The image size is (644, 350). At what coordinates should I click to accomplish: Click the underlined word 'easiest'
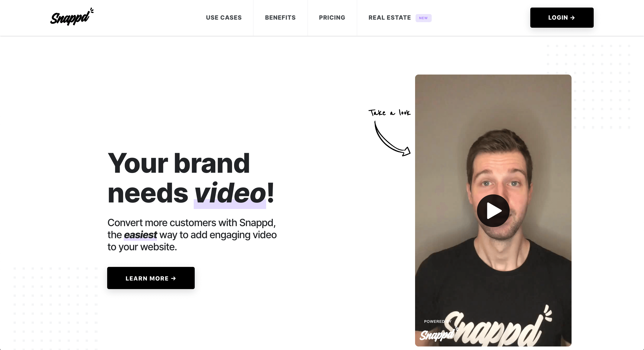tap(140, 235)
